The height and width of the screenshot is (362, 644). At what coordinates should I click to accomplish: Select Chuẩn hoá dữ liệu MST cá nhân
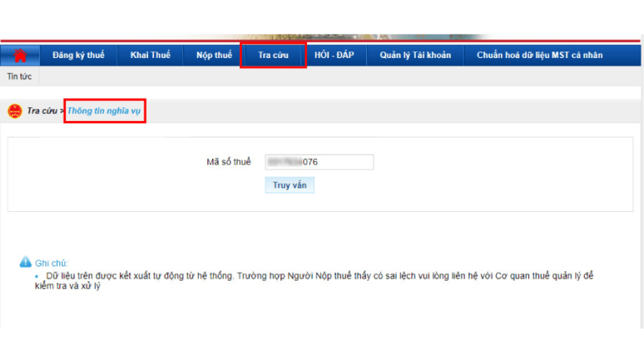tap(540, 55)
